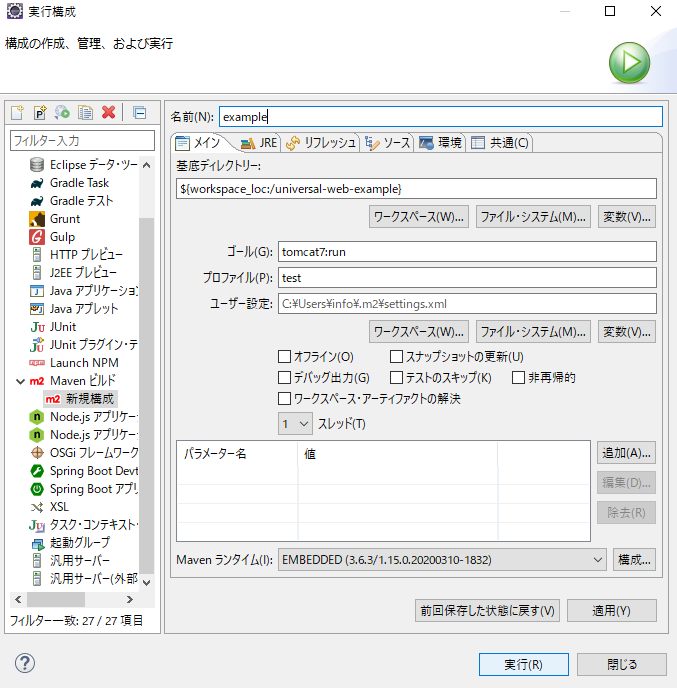Switch to the メイン tab
The height and width of the screenshot is (688, 677).
point(199,143)
